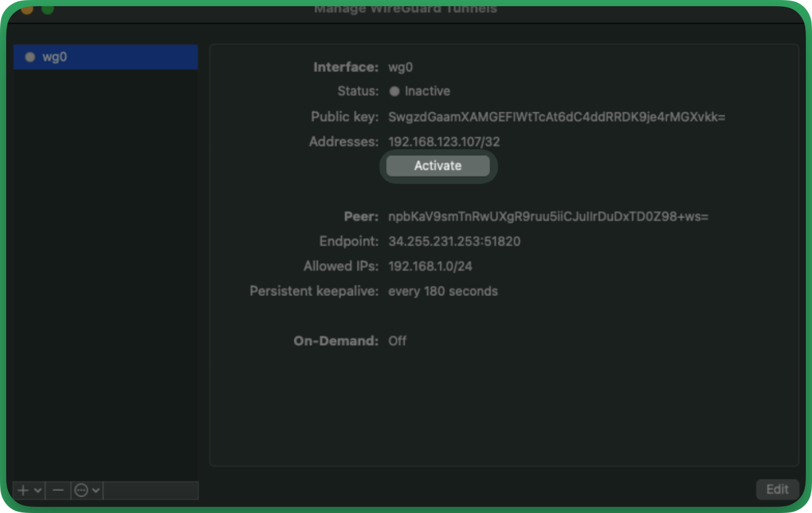The image size is (812, 513).
Task: Activate the wg0 tunnel
Action: coord(438,166)
